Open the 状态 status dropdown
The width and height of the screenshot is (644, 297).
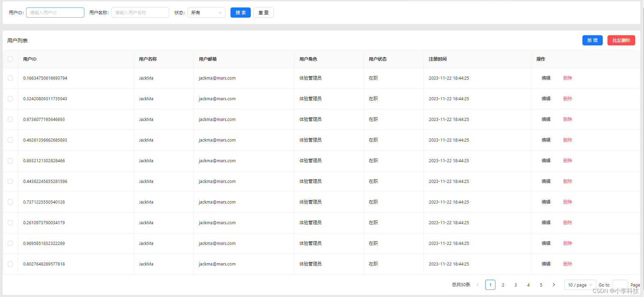click(206, 13)
